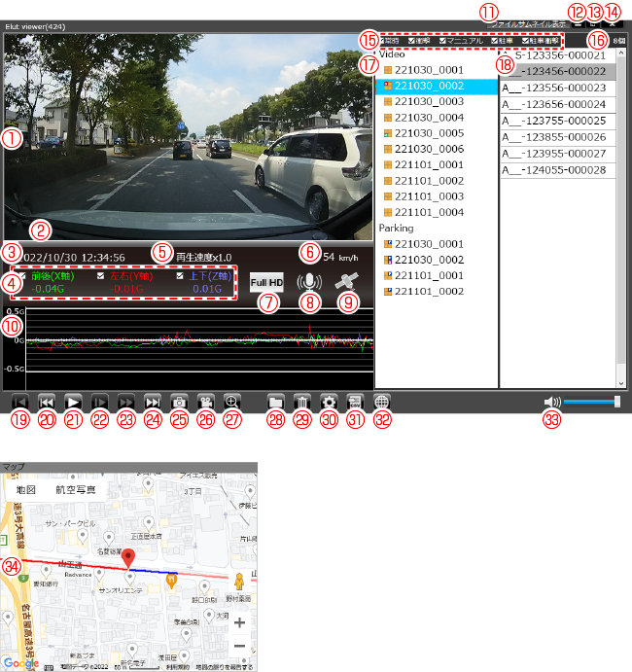The height and width of the screenshot is (672, 632).
Task: Click the trash can delete icon
Action: (302, 402)
